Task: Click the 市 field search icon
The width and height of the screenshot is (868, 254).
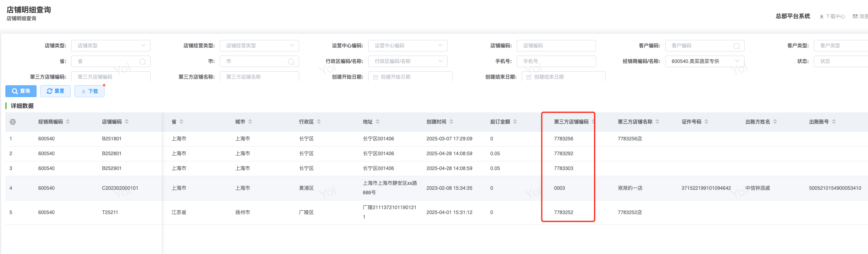Action: tap(291, 62)
